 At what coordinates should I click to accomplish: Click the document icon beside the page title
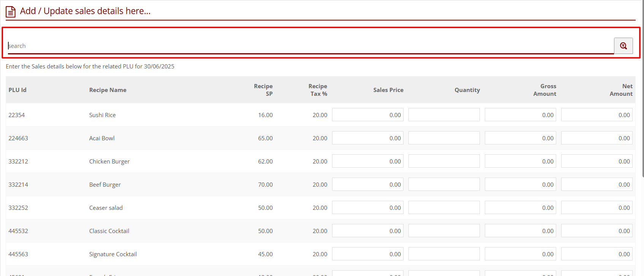[x=11, y=12]
